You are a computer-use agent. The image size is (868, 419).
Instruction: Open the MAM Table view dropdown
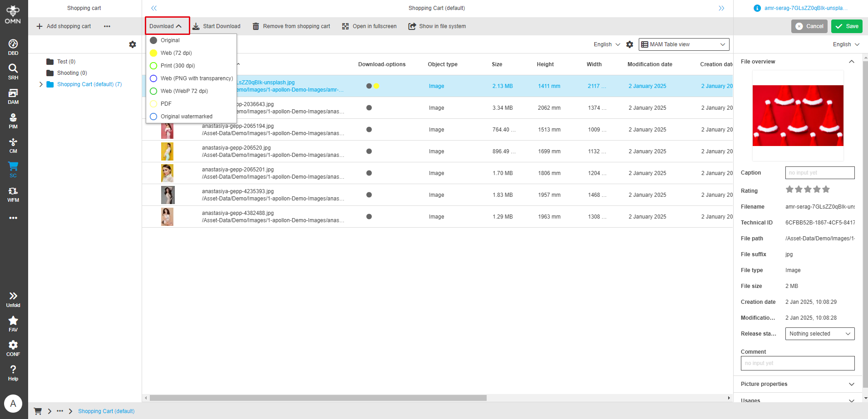point(683,44)
